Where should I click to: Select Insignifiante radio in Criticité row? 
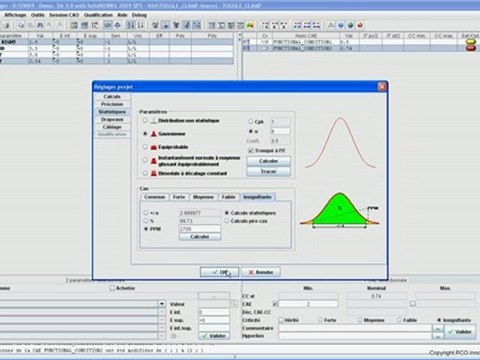(x=439, y=320)
